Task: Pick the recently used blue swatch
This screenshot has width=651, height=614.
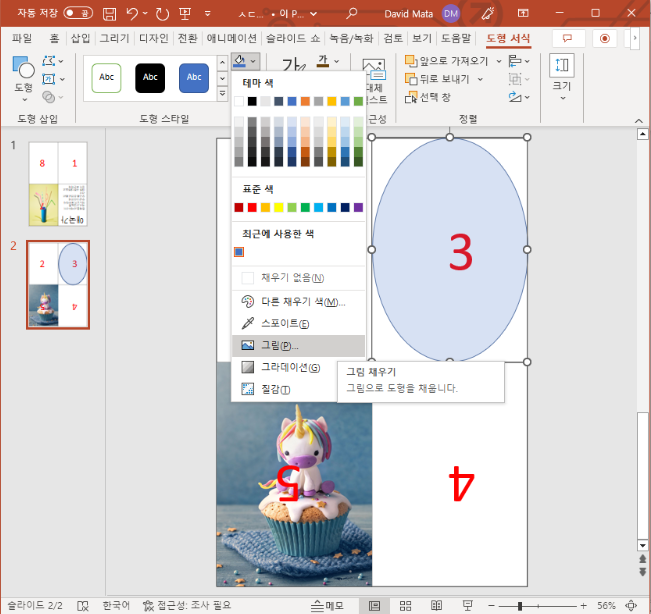Action: click(x=239, y=252)
